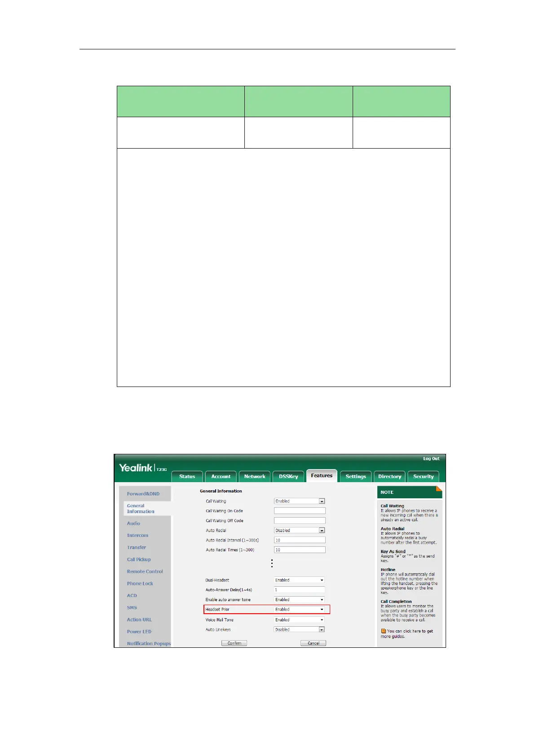This screenshot has width=535, height=756.
Task: Click the 'Hotline' note heading
Action: [388, 570]
